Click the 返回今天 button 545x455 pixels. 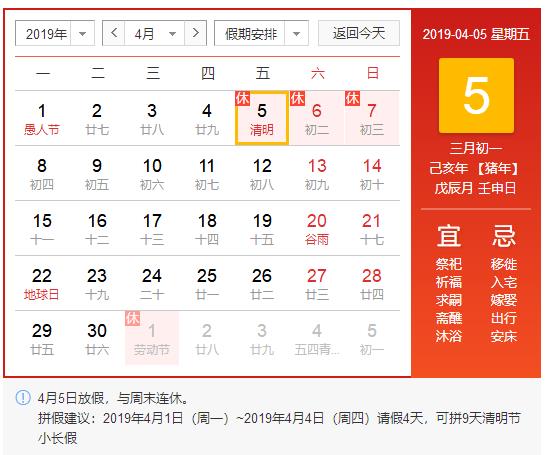(x=359, y=33)
